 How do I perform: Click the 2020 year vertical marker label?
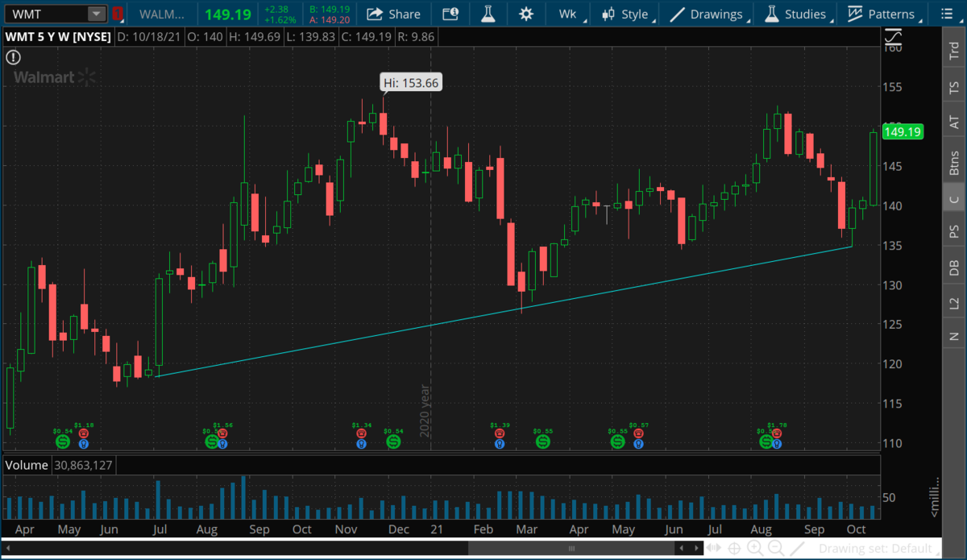coord(425,411)
